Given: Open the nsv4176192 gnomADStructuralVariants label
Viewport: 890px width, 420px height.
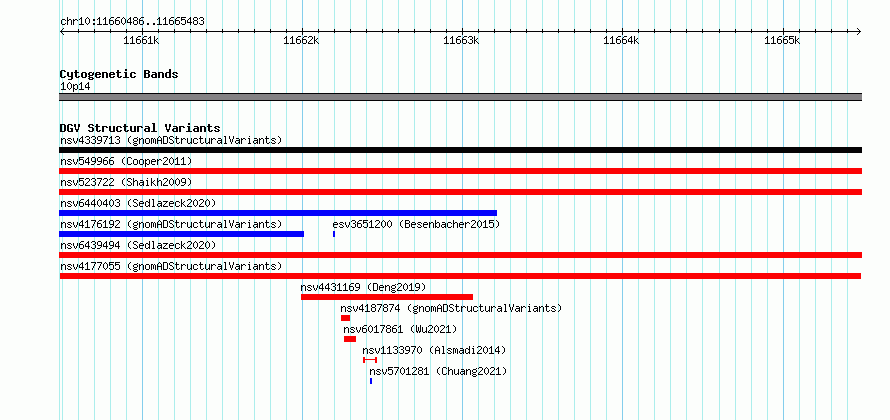Looking at the screenshot, I should [x=171, y=224].
